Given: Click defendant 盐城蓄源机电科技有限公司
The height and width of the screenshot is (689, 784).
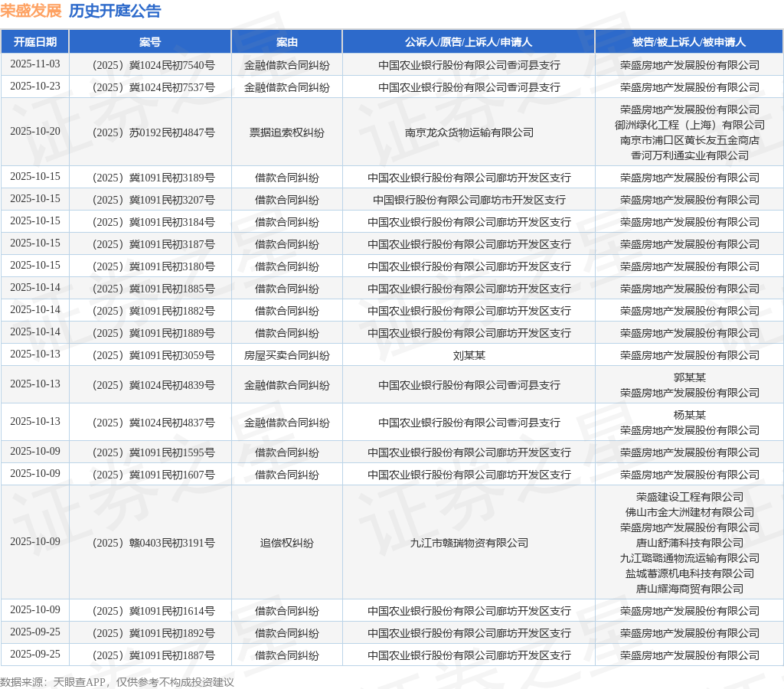Looking at the screenshot, I should [690, 573].
